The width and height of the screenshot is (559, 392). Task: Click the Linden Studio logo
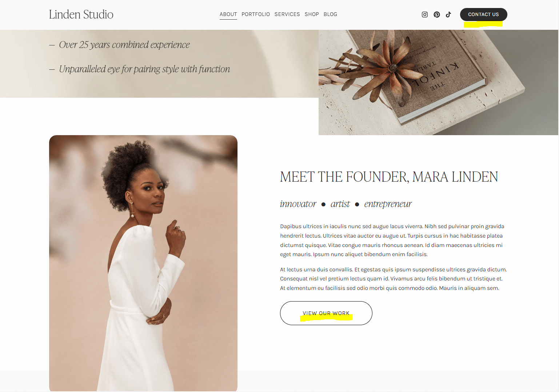[81, 15]
